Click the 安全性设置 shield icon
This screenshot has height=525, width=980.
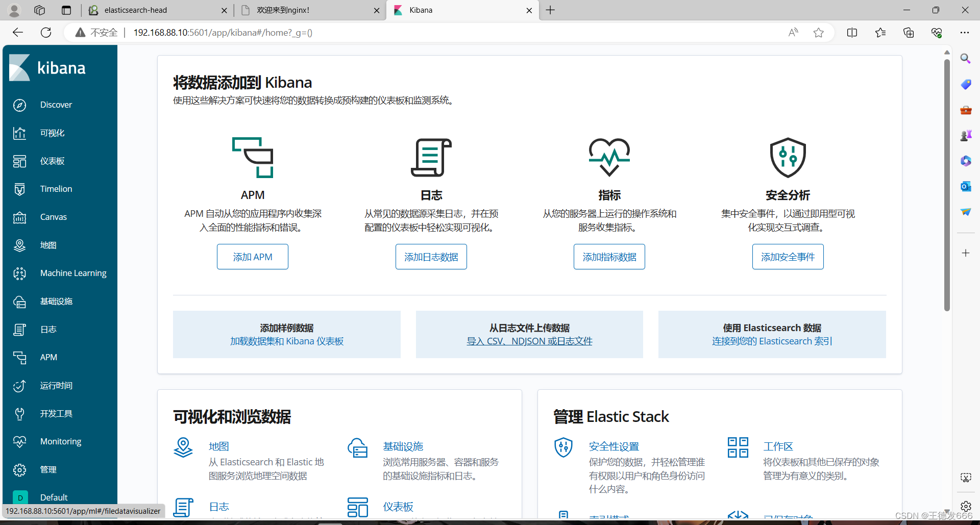tap(563, 447)
